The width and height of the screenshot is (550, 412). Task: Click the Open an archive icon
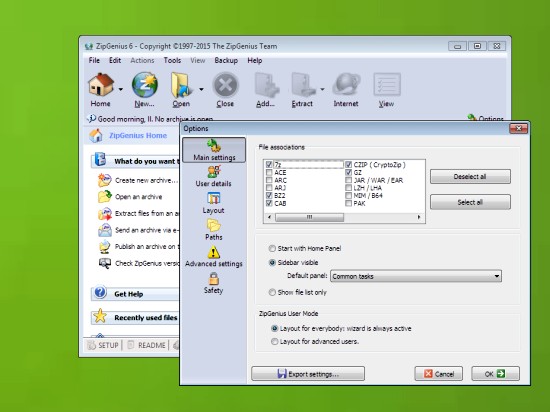(105, 197)
